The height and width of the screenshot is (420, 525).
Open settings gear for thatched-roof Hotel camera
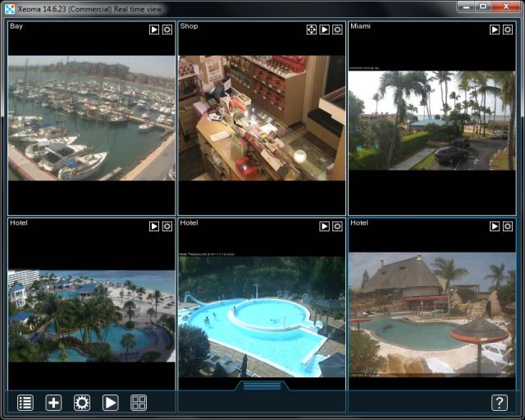coord(508,226)
